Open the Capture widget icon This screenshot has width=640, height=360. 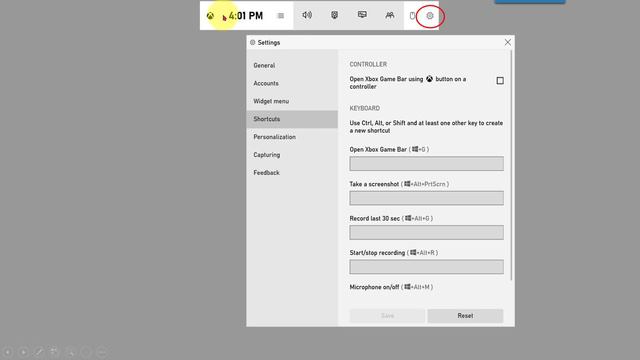(x=334, y=15)
